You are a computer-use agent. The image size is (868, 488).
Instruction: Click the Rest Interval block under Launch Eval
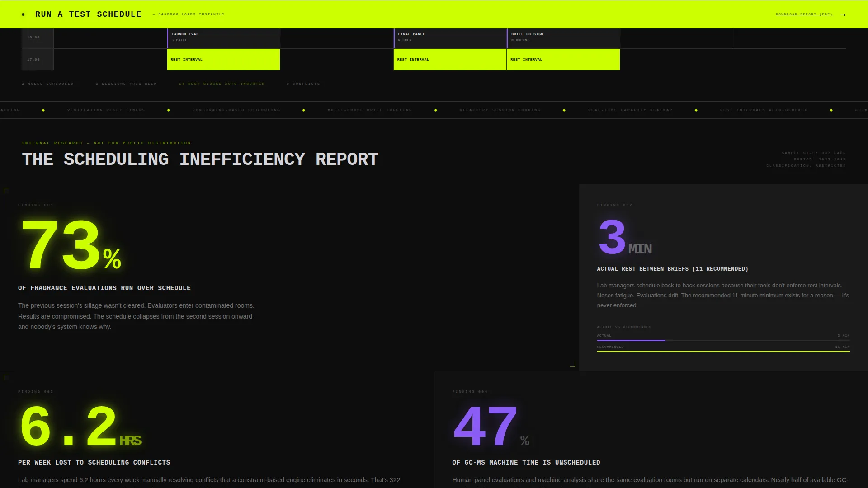pos(224,60)
